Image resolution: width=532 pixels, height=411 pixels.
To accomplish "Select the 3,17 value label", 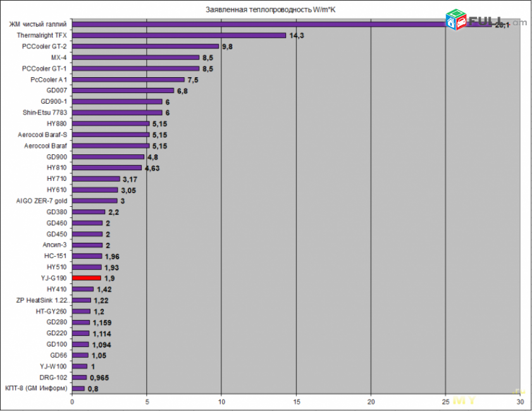I will (x=130, y=179).
